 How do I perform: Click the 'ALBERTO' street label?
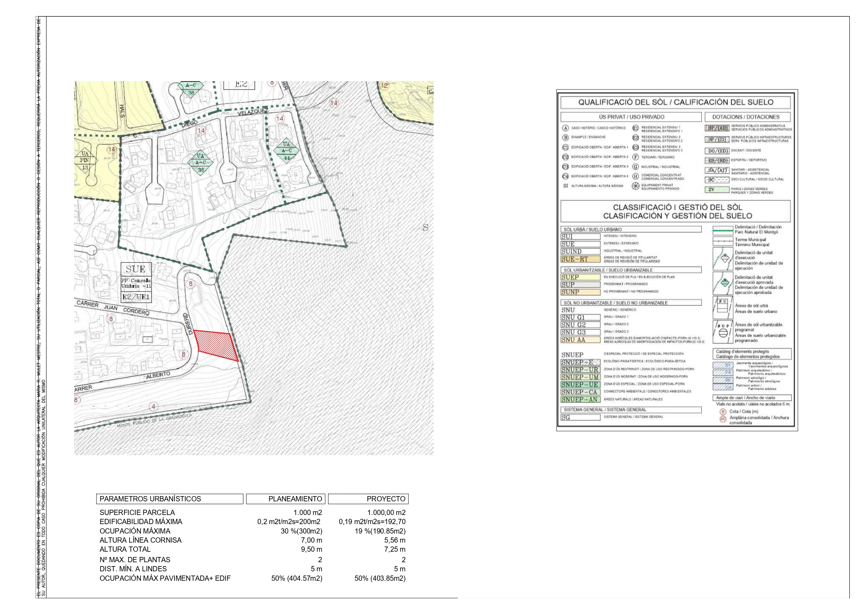click(158, 375)
